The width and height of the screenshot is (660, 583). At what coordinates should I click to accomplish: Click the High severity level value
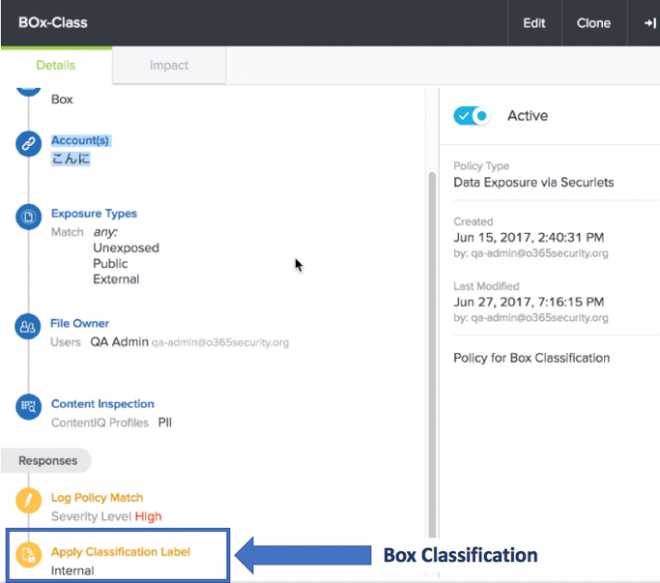pyautogui.click(x=148, y=516)
